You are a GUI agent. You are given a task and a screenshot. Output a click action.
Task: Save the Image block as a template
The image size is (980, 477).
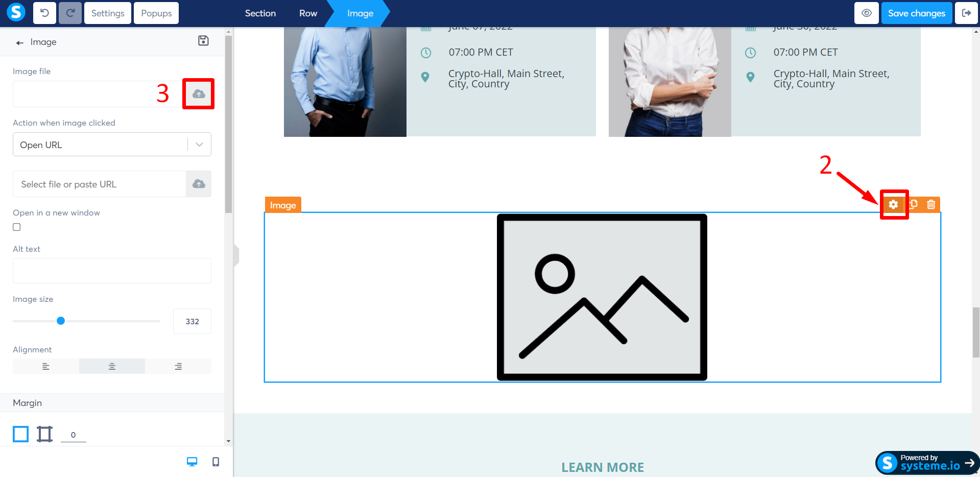tap(203, 41)
